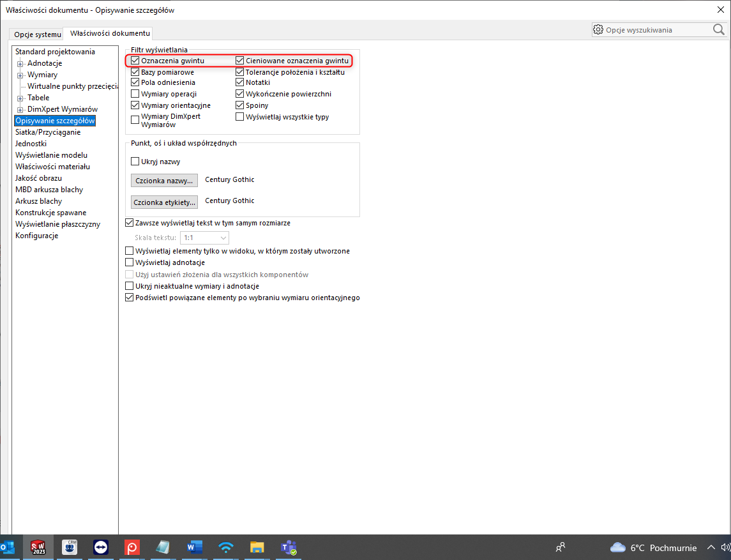Expand the Tabele tree node
Viewport: 731px width, 560px height.
click(20, 98)
